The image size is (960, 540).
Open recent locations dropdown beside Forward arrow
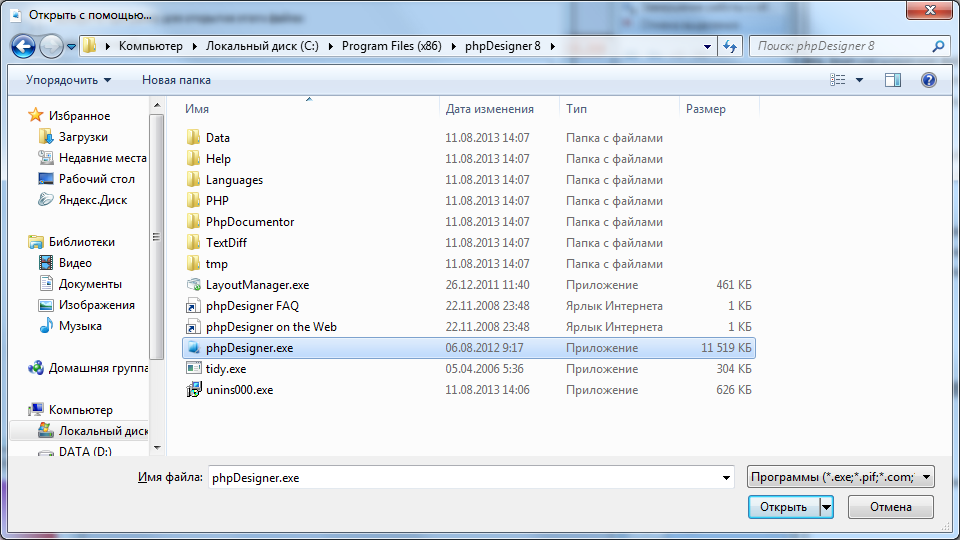pyautogui.click(x=71, y=47)
